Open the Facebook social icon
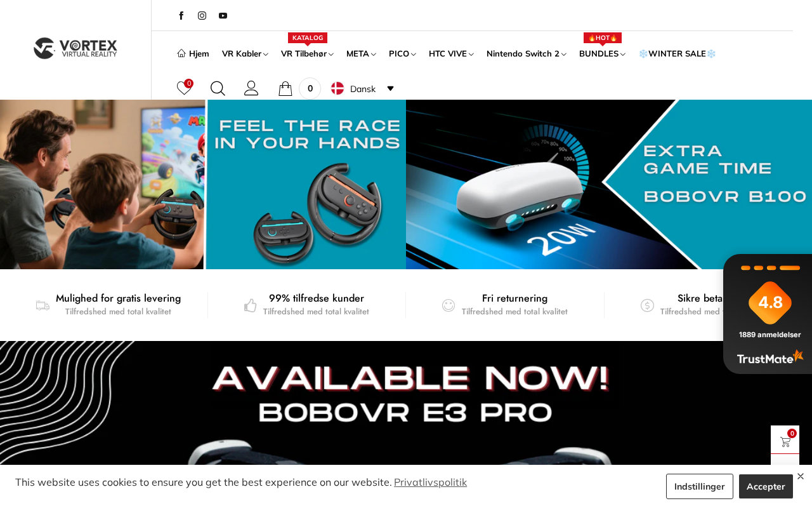812x508 pixels. [x=181, y=16]
